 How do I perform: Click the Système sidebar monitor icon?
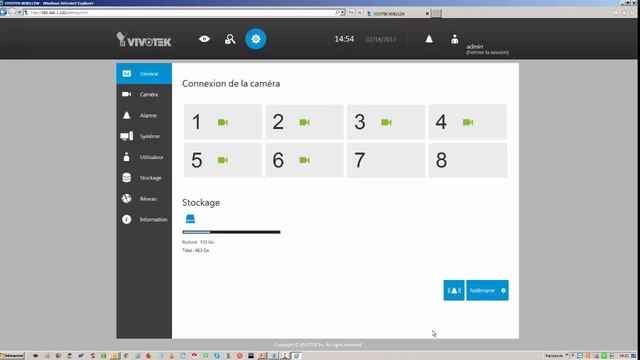pyautogui.click(x=127, y=136)
